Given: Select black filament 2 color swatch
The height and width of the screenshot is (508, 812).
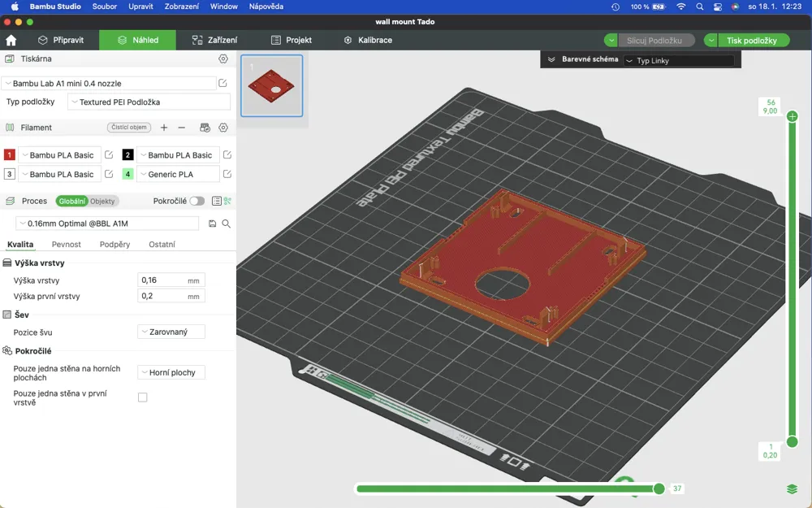Looking at the screenshot, I should coord(127,154).
